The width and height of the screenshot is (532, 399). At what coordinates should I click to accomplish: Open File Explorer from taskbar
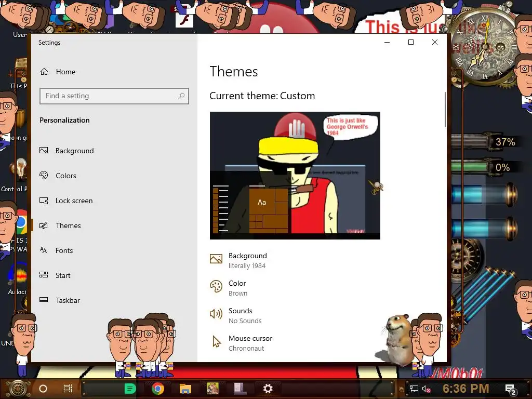tap(185, 389)
